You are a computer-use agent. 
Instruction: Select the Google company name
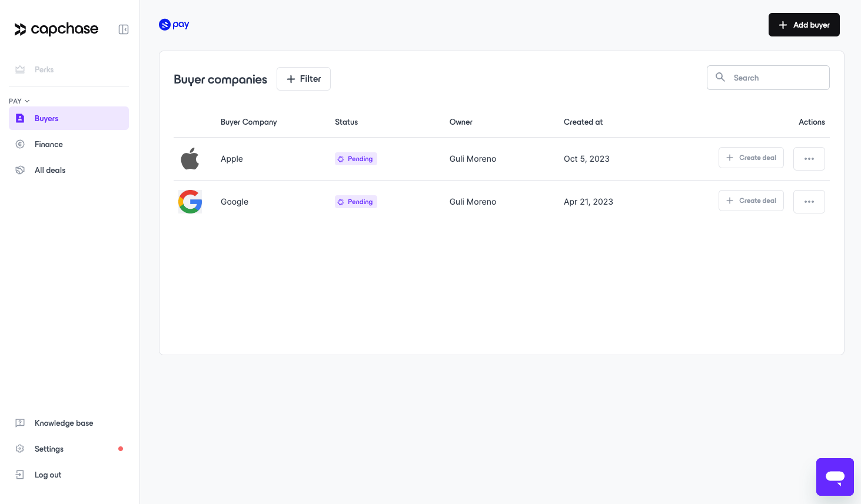[x=234, y=202]
